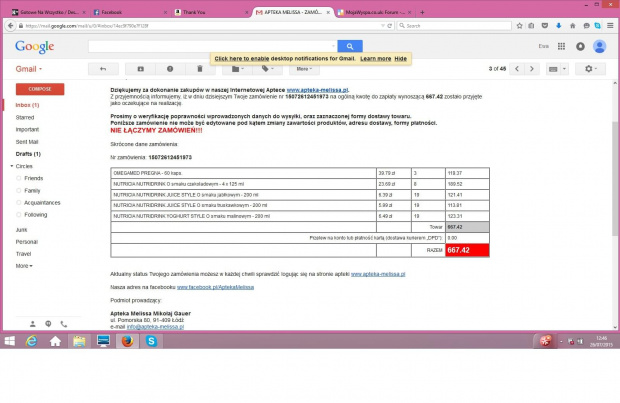Open the Google apps grid
This screenshot has height=403, width=620.
pos(561,46)
